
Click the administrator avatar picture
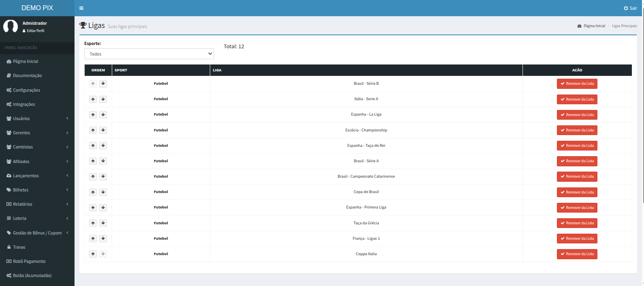click(x=11, y=26)
